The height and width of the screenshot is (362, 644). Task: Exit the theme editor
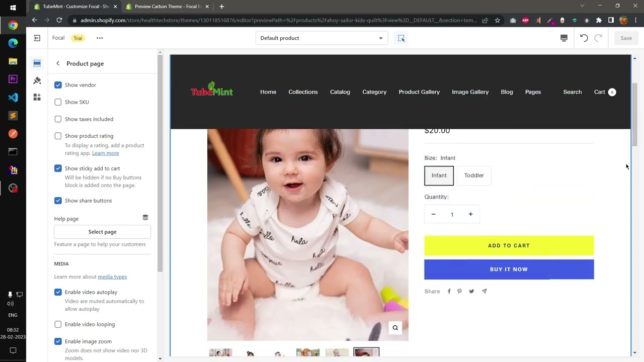[x=37, y=38]
